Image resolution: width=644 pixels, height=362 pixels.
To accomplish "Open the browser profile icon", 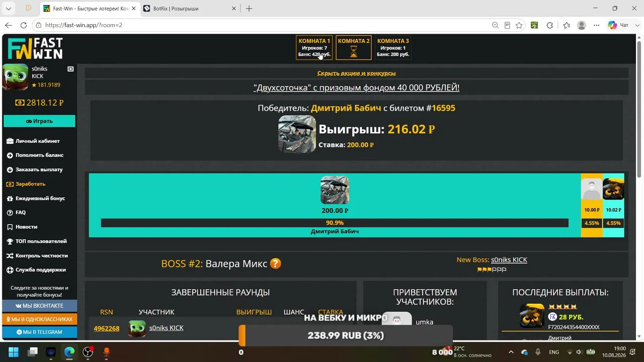I will point(582,25).
